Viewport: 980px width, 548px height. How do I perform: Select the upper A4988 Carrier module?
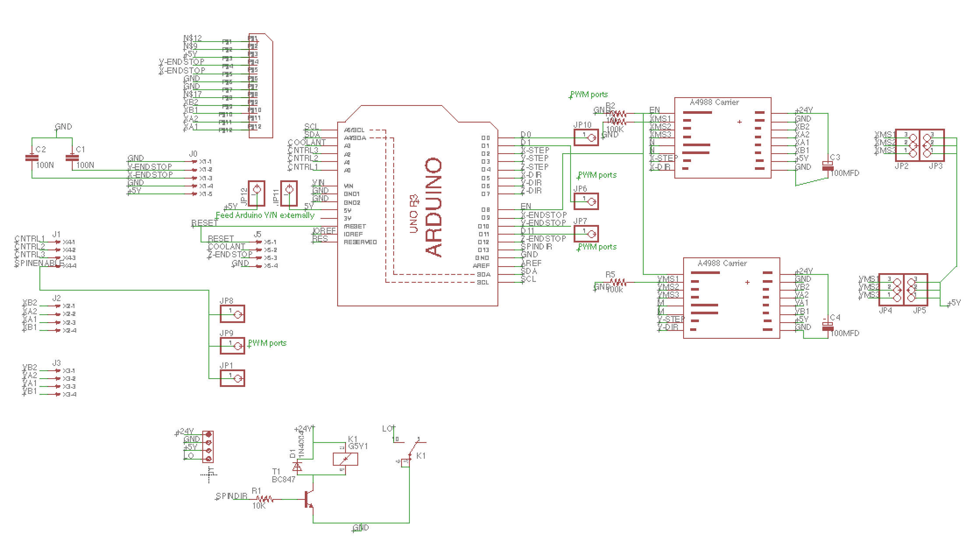click(723, 137)
